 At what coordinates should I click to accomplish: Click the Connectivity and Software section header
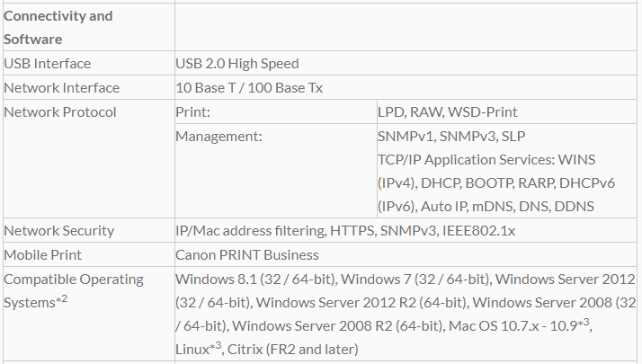click(x=58, y=28)
